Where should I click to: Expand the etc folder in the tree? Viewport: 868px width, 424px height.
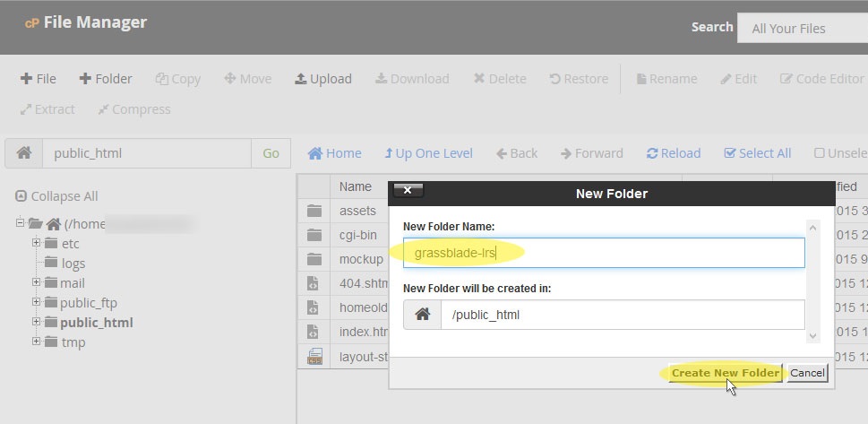click(37, 243)
